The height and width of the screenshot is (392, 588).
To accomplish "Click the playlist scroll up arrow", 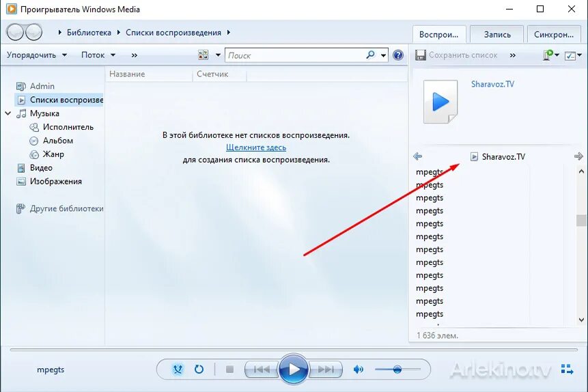I will 581,171.
